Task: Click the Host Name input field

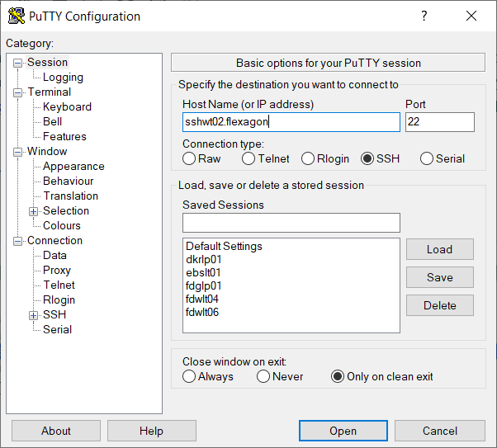Action: pyautogui.click(x=291, y=122)
